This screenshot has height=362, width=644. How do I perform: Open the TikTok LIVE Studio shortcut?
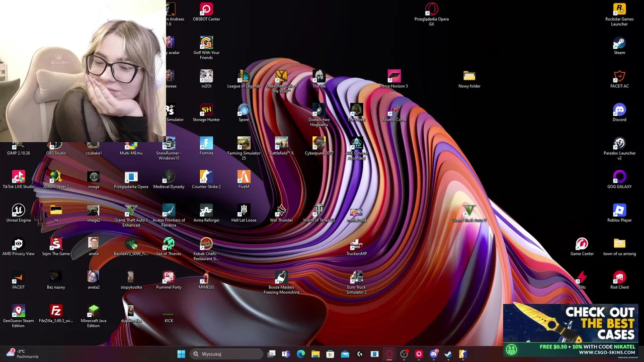pyautogui.click(x=19, y=180)
